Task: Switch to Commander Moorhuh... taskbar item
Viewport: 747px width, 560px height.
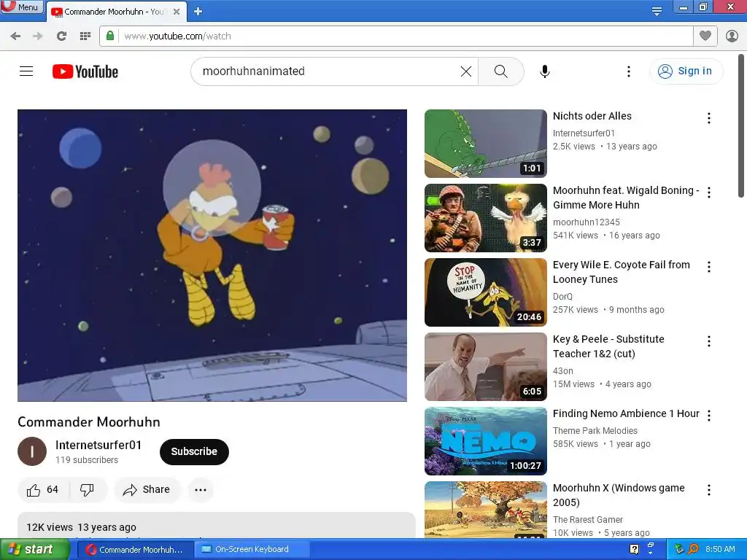Action: pyautogui.click(x=135, y=550)
